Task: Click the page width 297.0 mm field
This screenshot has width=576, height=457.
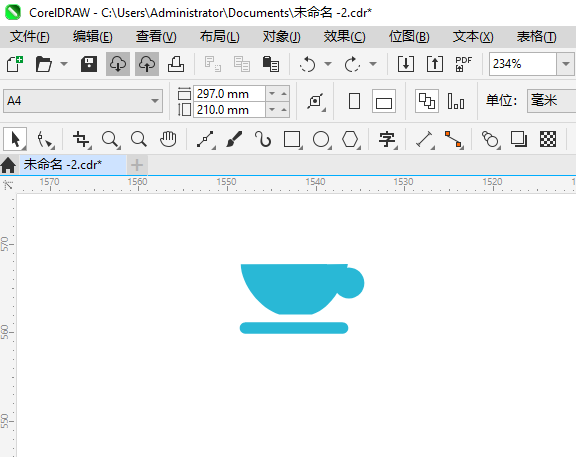Action: (x=229, y=94)
